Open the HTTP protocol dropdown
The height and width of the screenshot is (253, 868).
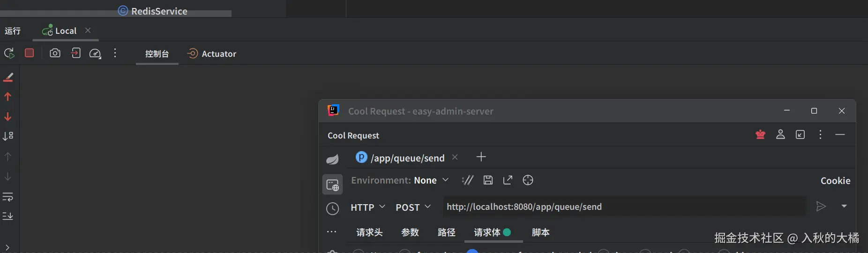[x=368, y=207]
